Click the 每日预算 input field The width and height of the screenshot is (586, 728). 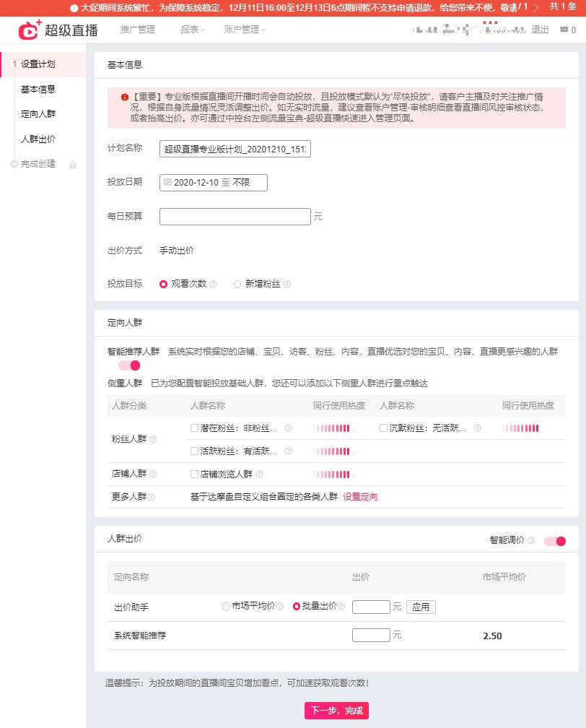235,217
